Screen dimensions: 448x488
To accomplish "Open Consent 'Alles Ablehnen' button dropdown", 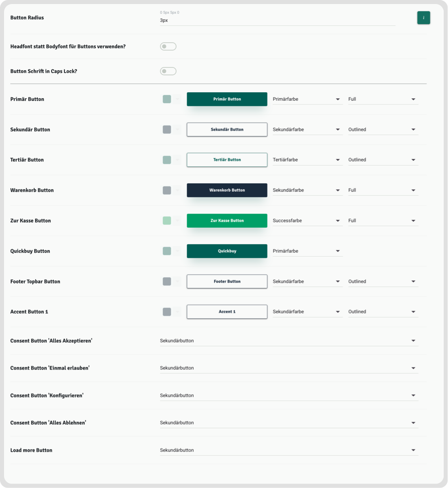I will click(x=289, y=423).
